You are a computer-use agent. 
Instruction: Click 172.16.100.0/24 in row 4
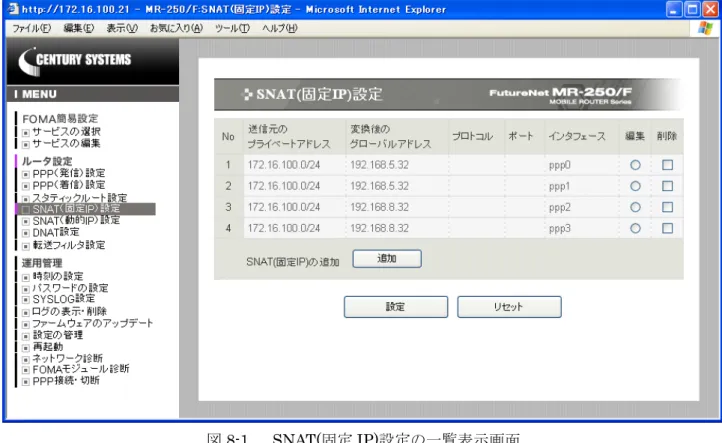pyautogui.click(x=284, y=228)
